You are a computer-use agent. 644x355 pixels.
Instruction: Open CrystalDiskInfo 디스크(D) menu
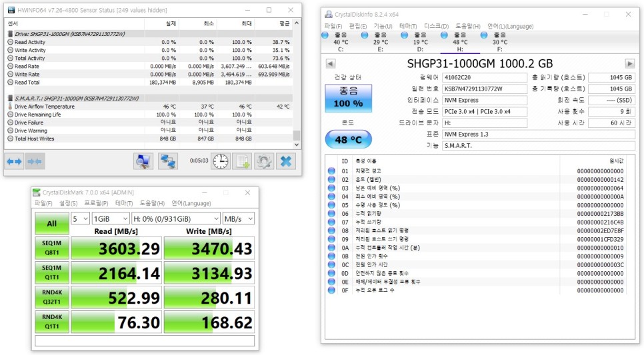(436, 26)
